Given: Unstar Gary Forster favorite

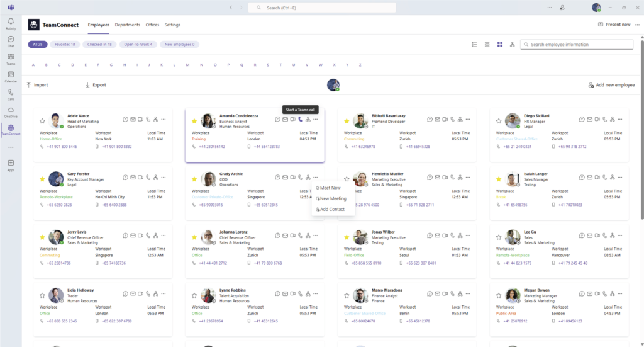Looking at the screenshot, I should [x=42, y=179].
